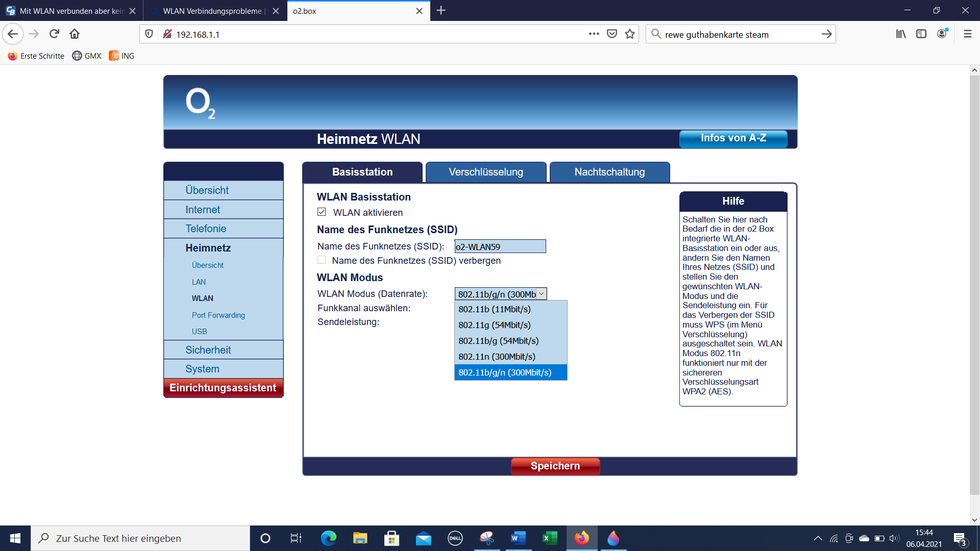Image resolution: width=980 pixels, height=551 pixels.
Task: Click the Save to Pocket icon
Action: (612, 34)
